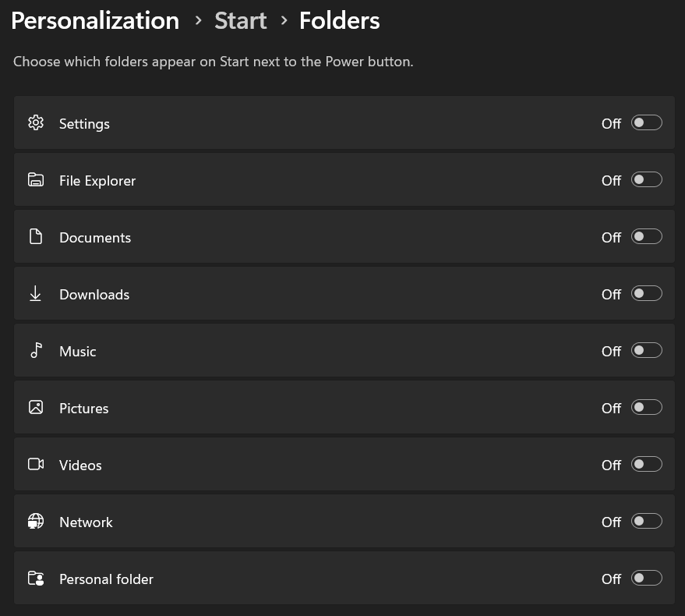Click the File Explorer folder icon
This screenshot has height=616, width=685.
pos(36,180)
